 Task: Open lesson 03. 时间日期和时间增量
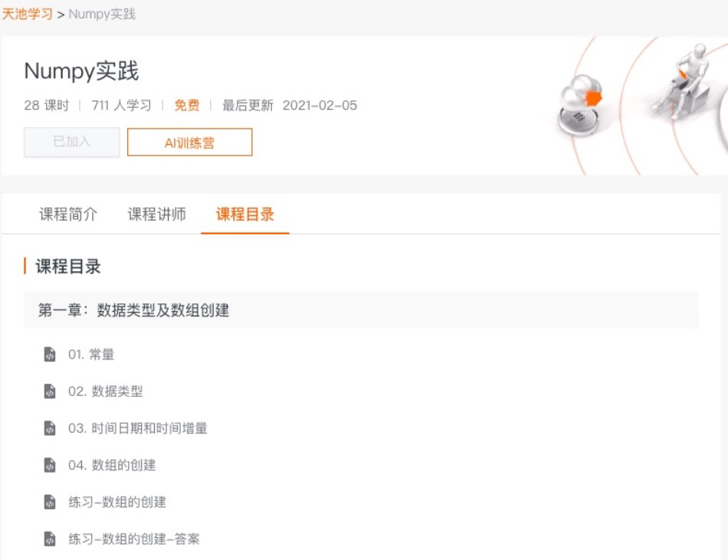point(138,428)
